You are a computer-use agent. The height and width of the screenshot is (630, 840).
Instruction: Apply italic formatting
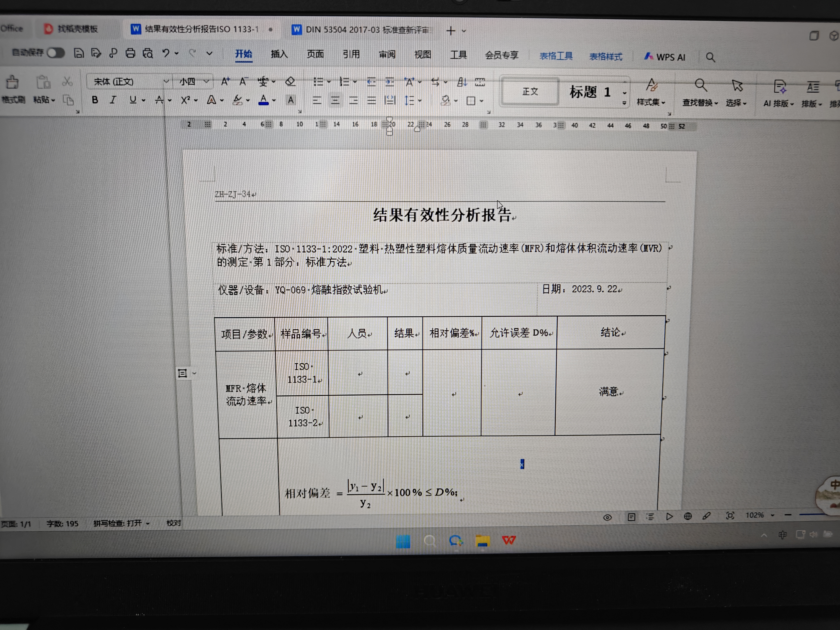(113, 100)
